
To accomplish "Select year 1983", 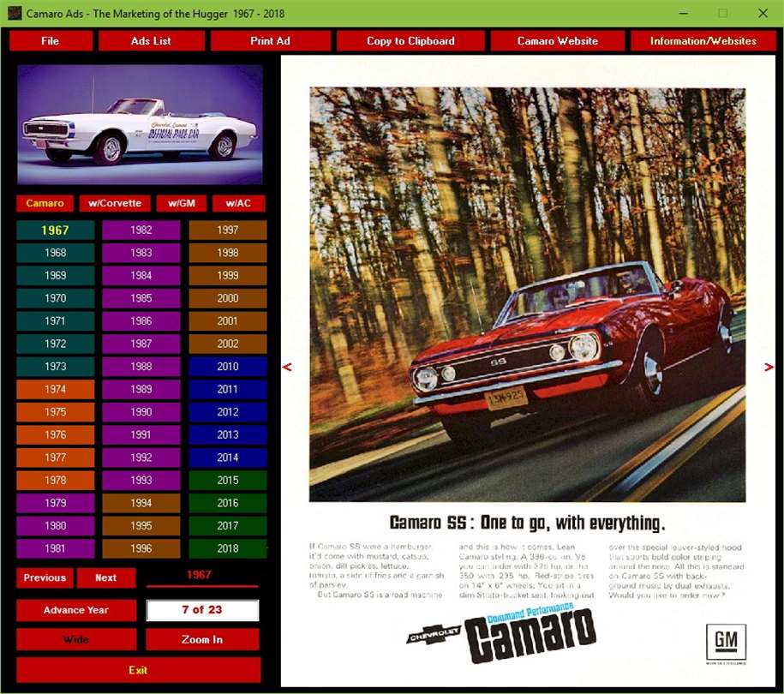I will point(141,253).
